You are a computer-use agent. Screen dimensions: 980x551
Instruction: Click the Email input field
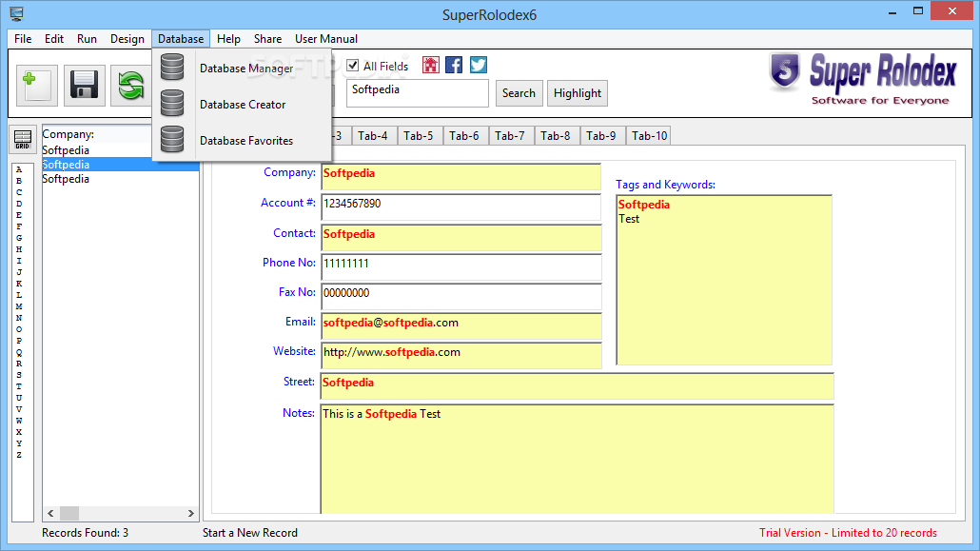pyautogui.click(x=461, y=325)
